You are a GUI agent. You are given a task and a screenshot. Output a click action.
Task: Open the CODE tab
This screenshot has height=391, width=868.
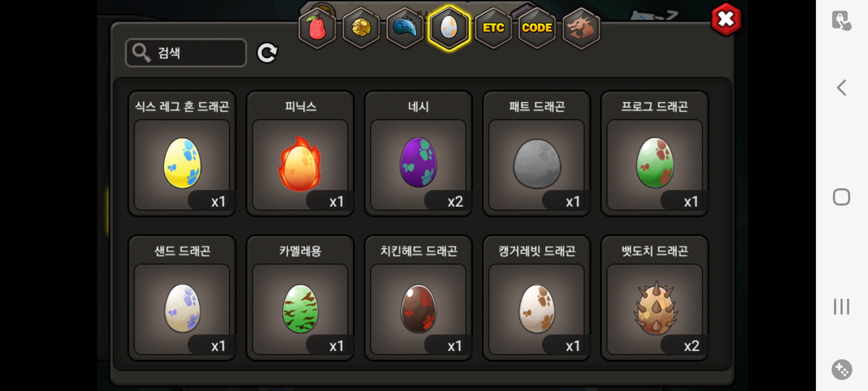tap(537, 28)
